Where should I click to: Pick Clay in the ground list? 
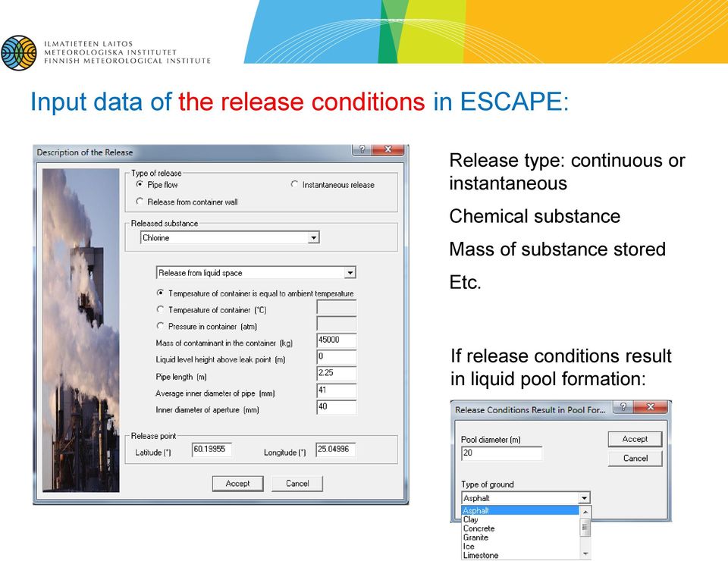(x=520, y=520)
